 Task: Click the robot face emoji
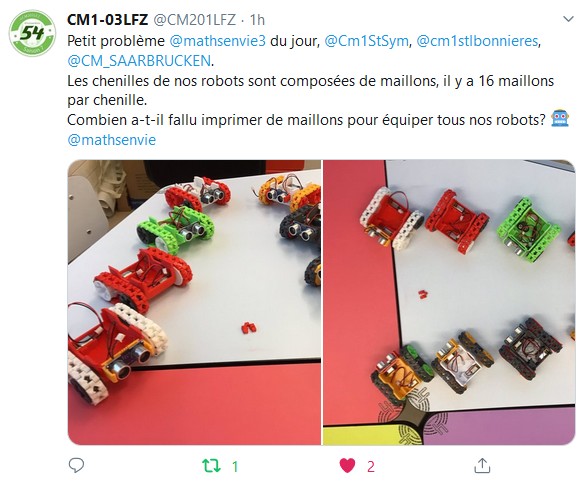[x=560, y=119]
